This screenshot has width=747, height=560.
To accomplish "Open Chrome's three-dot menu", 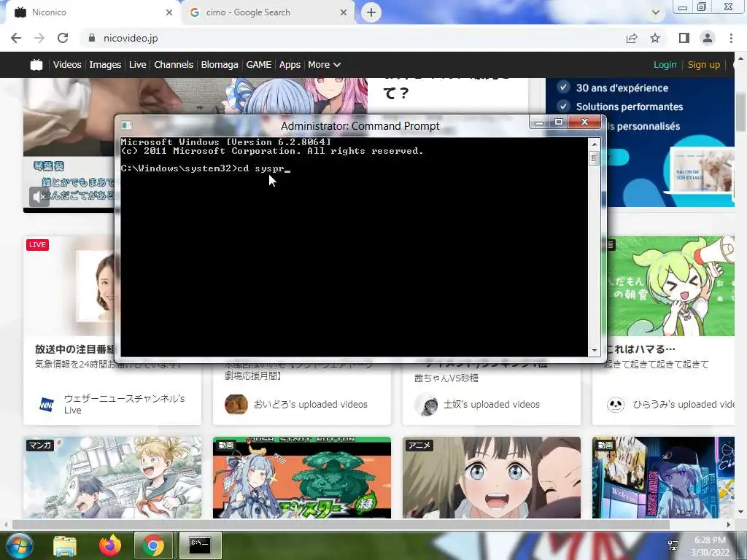I will pyautogui.click(x=731, y=38).
